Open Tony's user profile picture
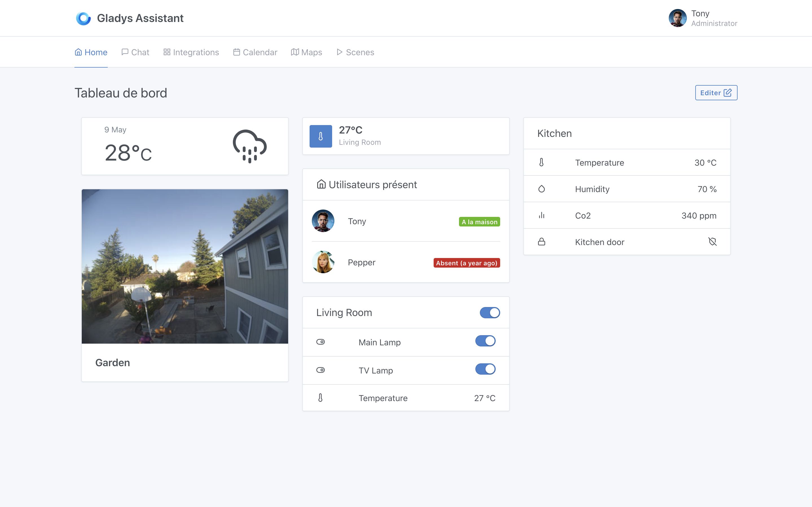Viewport: 812px width, 507px height. tap(678, 18)
